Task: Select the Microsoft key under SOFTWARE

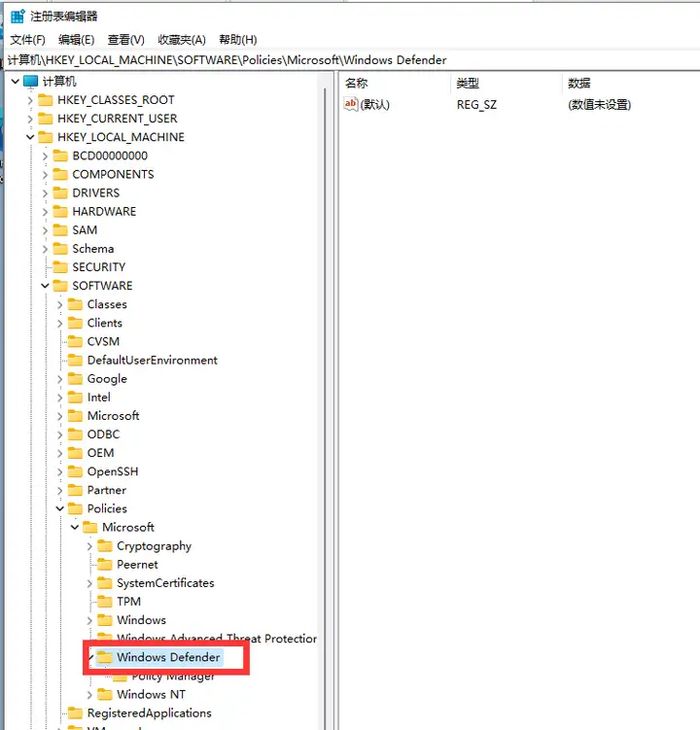Action: click(x=113, y=416)
